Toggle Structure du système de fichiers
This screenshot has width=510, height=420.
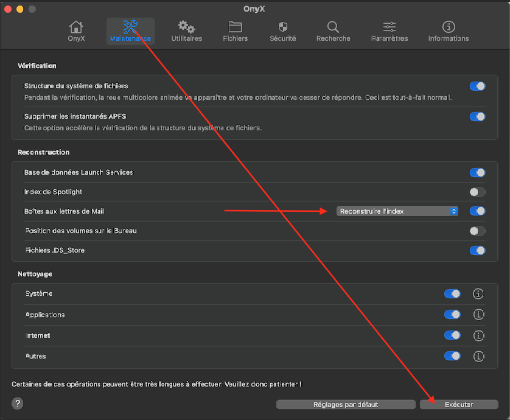tap(477, 86)
